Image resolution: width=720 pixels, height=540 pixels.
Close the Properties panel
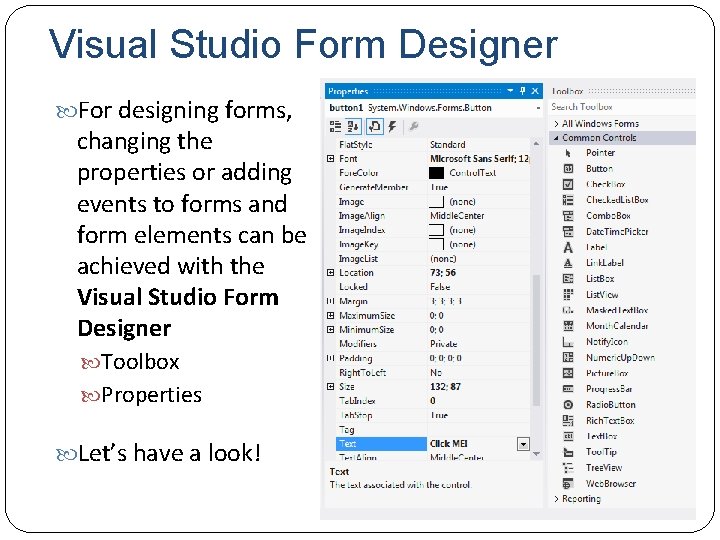pos(535,91)
